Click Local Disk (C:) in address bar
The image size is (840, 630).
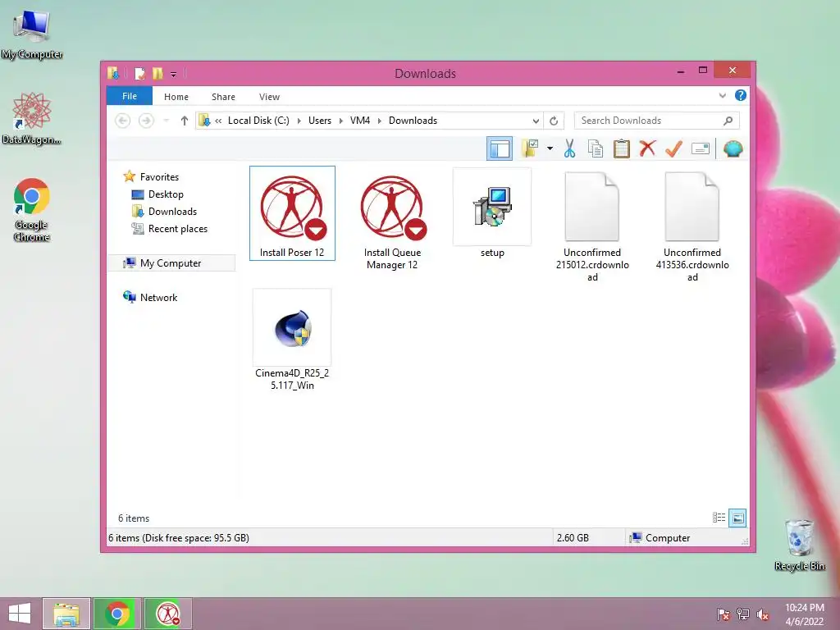[x=258, y=121]
